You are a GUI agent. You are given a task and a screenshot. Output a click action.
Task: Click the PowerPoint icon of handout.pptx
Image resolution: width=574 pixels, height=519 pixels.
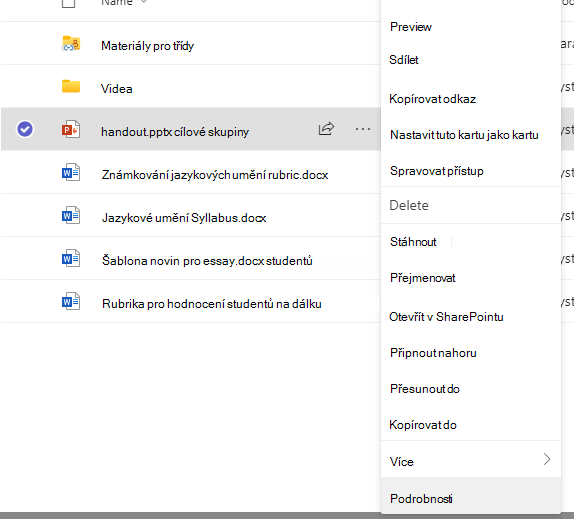click(x=71, y=129)
